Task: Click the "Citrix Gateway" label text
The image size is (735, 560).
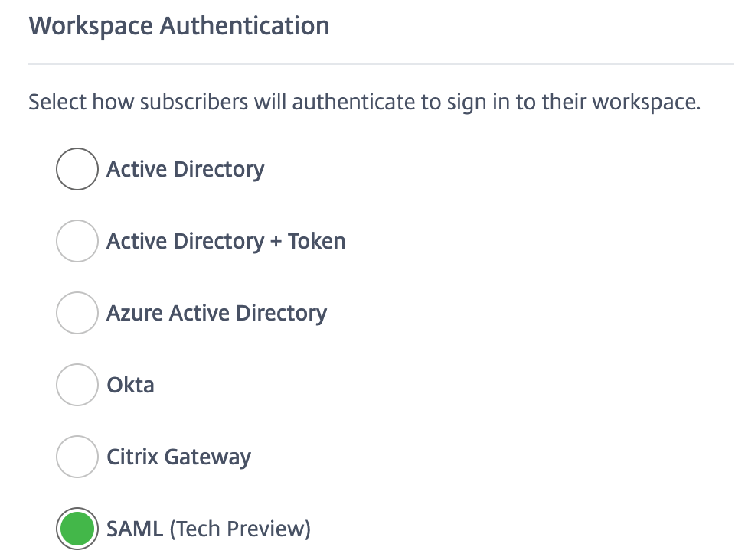Action: coord(178,457)
